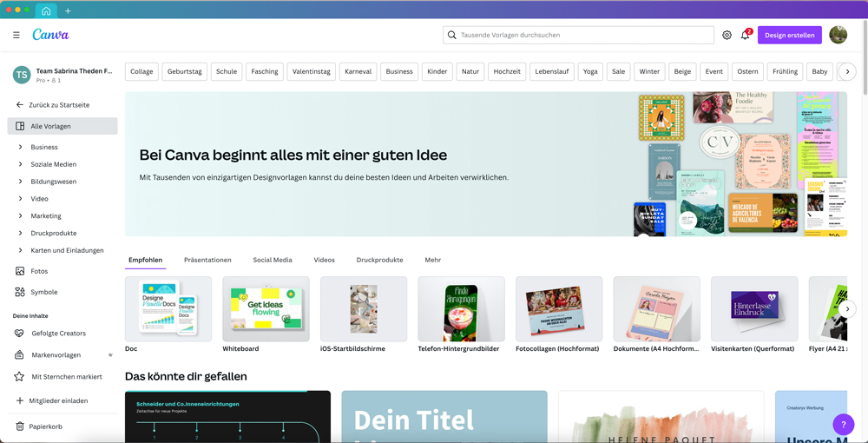This screenshot has width=868, height=443.
Task: Click the home tab icon
Action: pos(46,10)
